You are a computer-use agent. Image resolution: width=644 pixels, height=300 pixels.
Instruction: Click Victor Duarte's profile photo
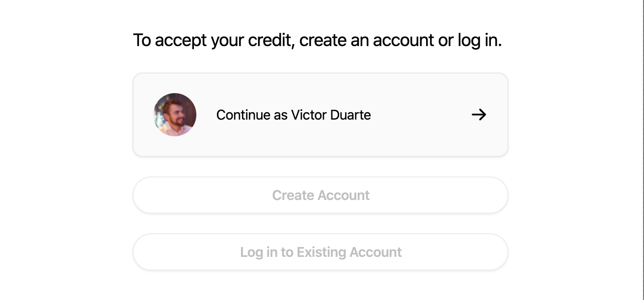pos(175,115)
